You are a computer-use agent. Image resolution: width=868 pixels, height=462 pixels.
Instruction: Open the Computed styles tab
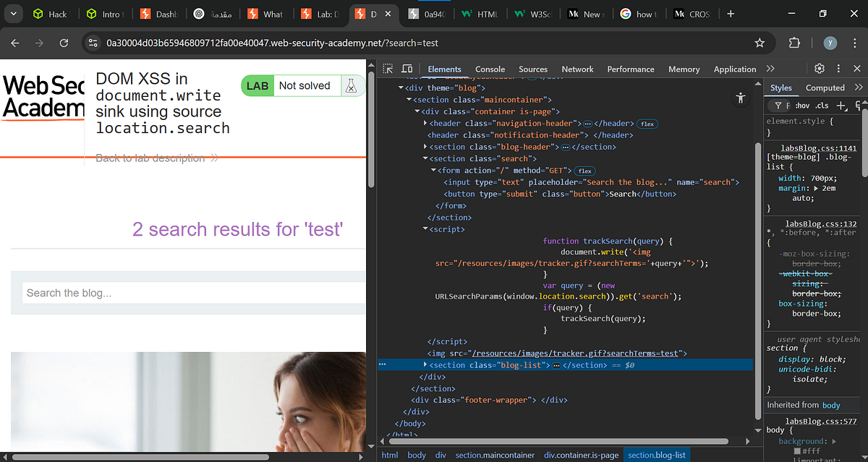pyautogui.click(x=825, y=87)
